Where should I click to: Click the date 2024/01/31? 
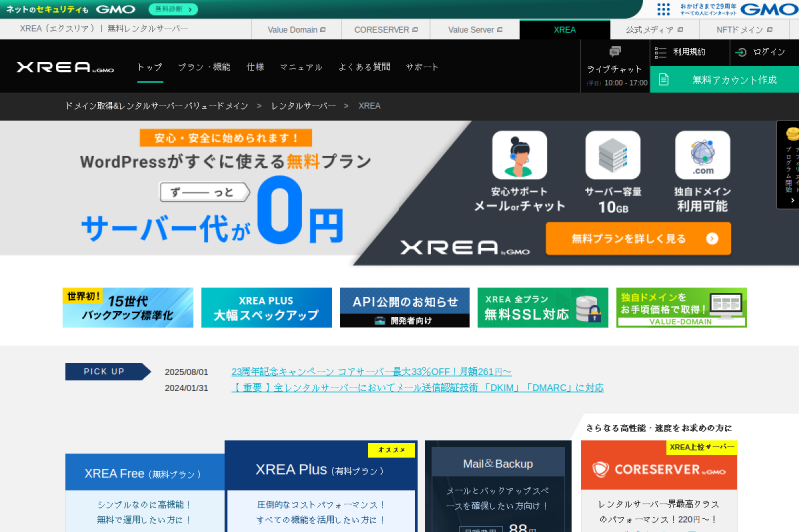186,388
